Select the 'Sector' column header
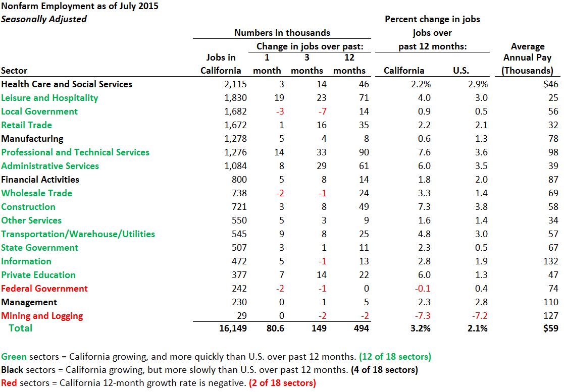564x392 pixels. [x=14, y=71]
